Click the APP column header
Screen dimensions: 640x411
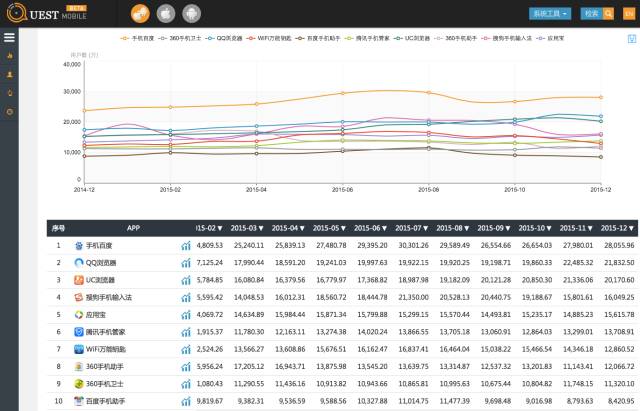[x=133, y=228]
